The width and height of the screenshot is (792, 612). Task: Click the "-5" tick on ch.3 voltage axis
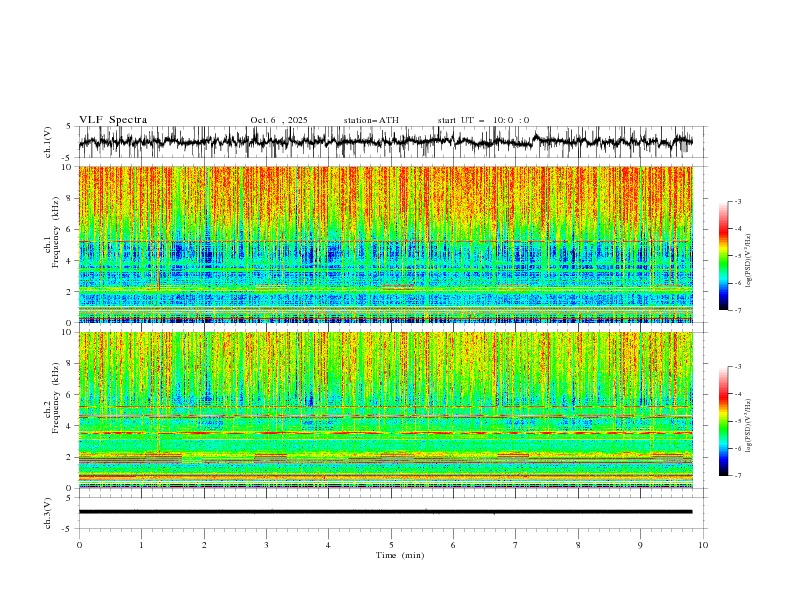(x=68, y=529)
